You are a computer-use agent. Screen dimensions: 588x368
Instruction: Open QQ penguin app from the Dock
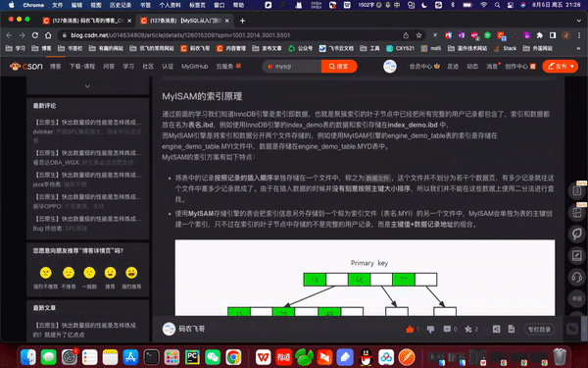pos(366,357)
